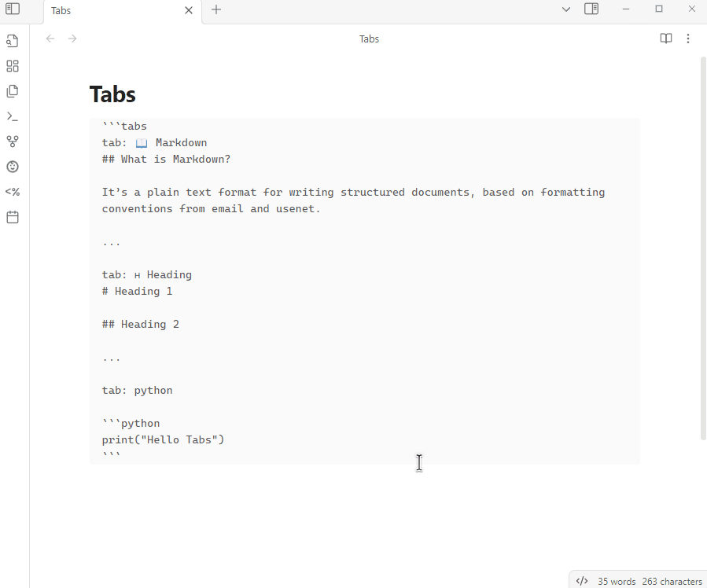This screenshot has height=588, width=707.
Task: Click the print("Hello Tabs") line
Action: 163,439
